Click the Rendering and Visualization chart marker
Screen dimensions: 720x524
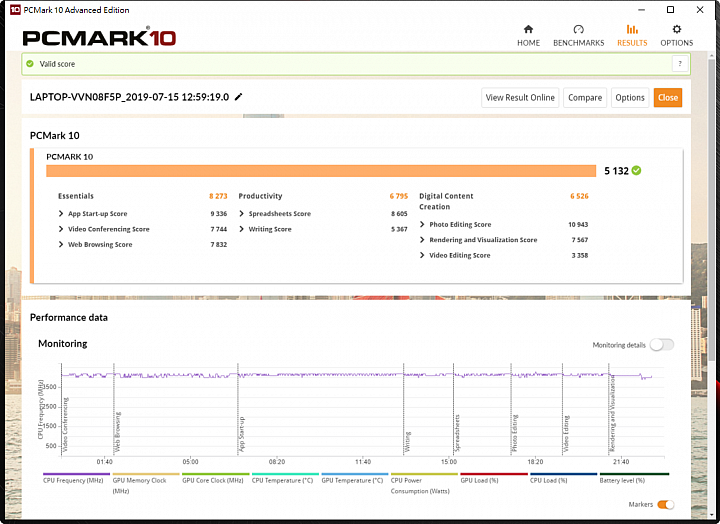pyautogui.click(x=612, y=414)
